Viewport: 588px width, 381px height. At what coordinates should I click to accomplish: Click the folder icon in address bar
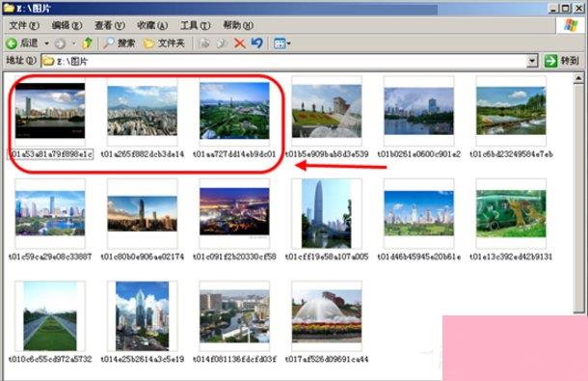coord(48,61)
